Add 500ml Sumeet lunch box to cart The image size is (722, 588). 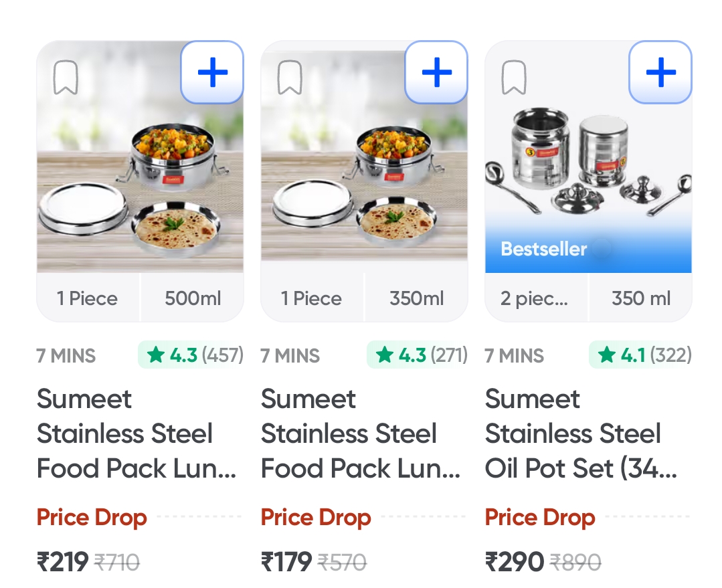(x=212, y=72)
